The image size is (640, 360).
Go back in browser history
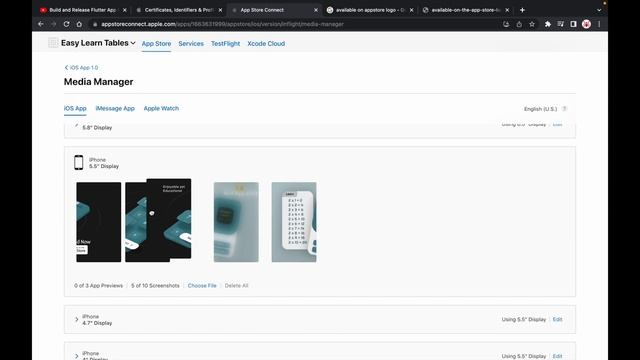point(41,24)
